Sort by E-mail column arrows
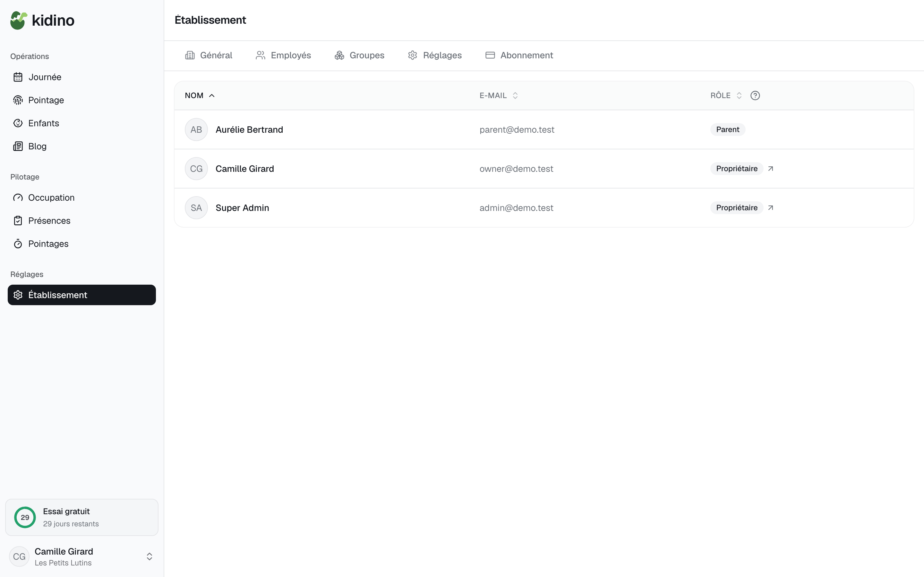The image size is (924, 577). (515, 96)
